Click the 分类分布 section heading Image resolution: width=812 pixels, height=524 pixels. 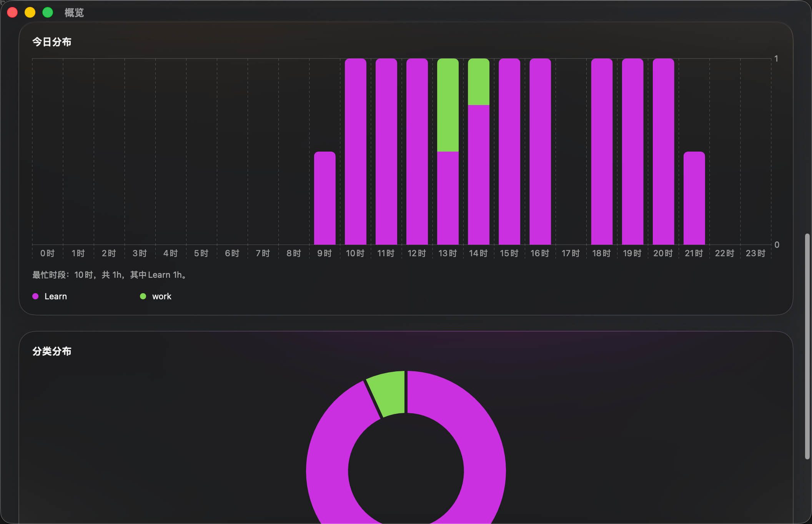pos(52,351)
